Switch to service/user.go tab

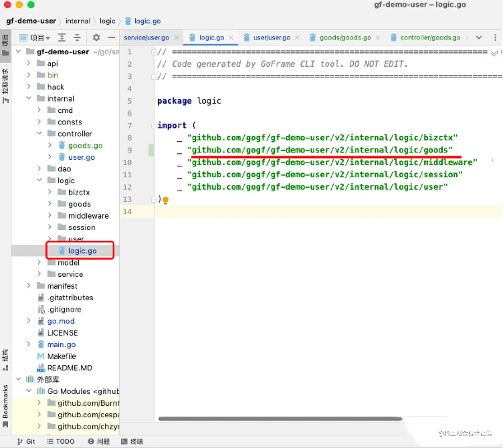point(147,38)
